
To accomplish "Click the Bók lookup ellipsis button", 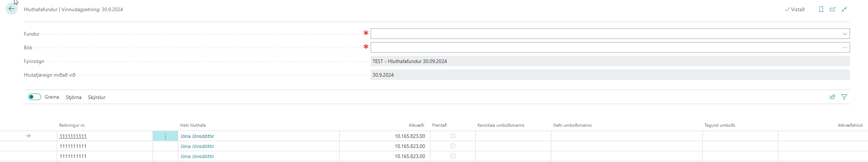I will pos(845,48).
